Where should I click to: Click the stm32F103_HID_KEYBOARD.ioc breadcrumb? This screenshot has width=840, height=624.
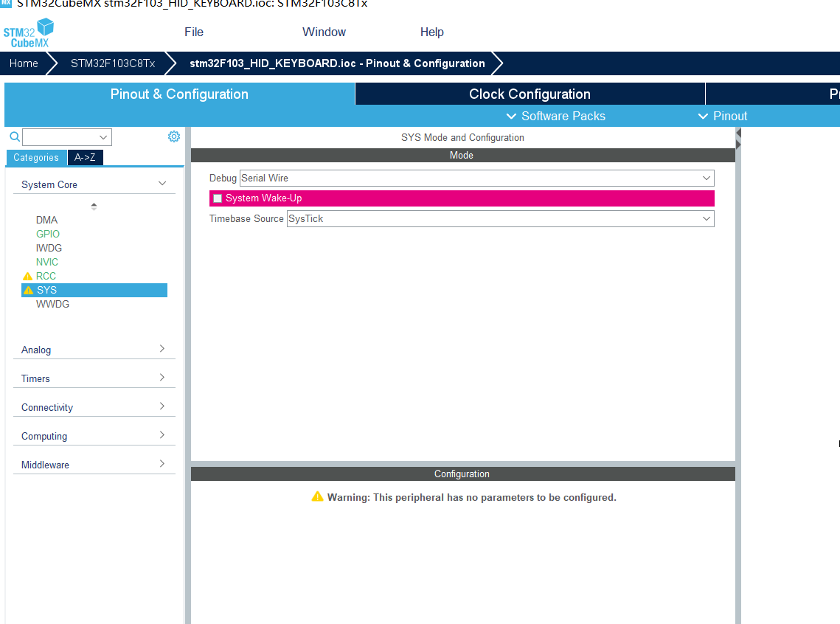(338, 63)
